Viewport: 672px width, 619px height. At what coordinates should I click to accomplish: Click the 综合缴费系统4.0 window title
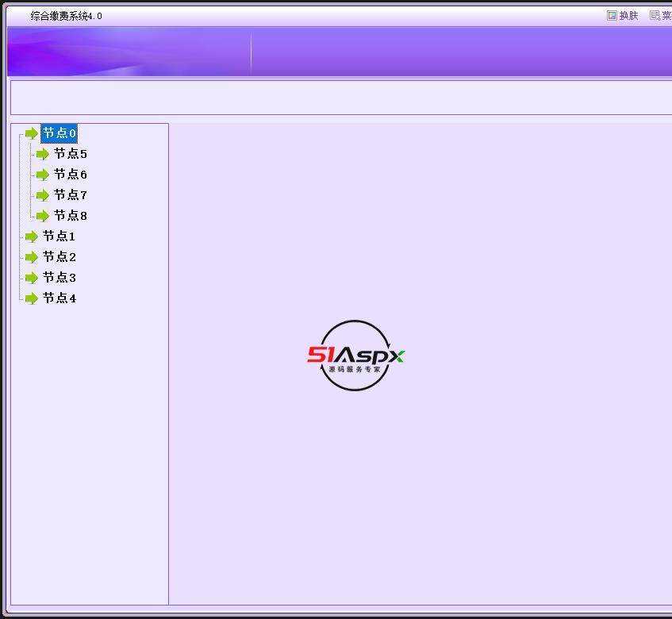click(66, 17)
